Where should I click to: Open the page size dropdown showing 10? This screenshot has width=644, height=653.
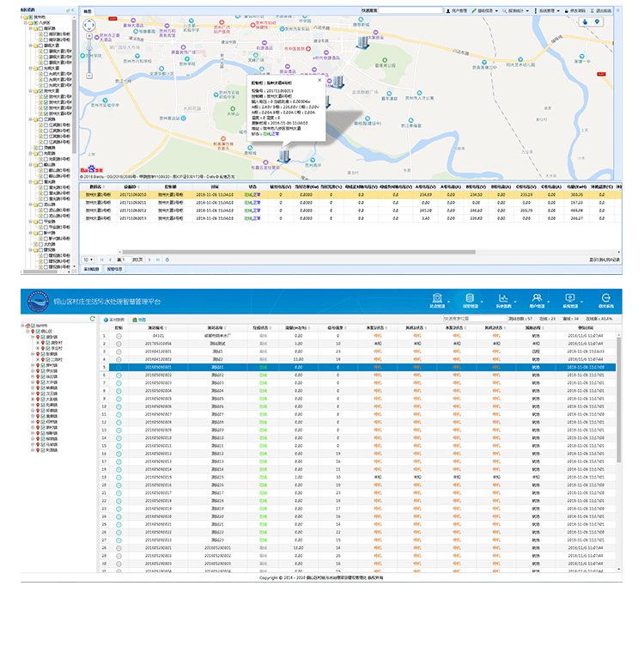click(88, 259)
